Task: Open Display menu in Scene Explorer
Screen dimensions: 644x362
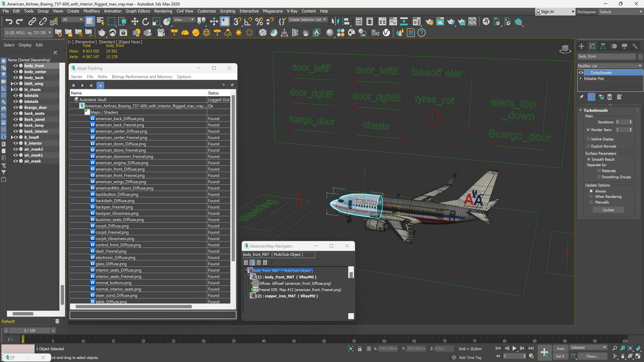Action: pos(25,45)
